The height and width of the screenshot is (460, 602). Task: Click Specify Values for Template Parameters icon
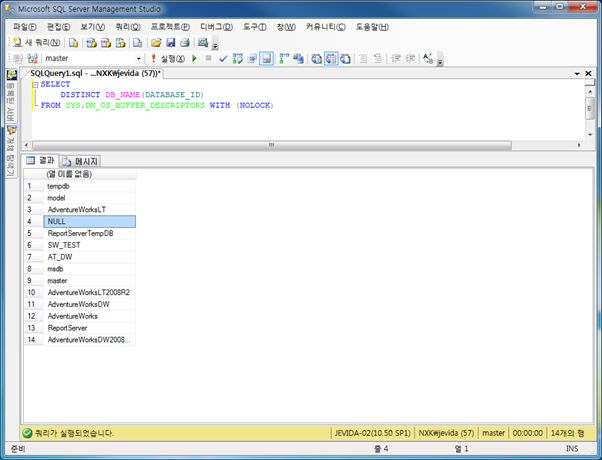tap(428, 58)
